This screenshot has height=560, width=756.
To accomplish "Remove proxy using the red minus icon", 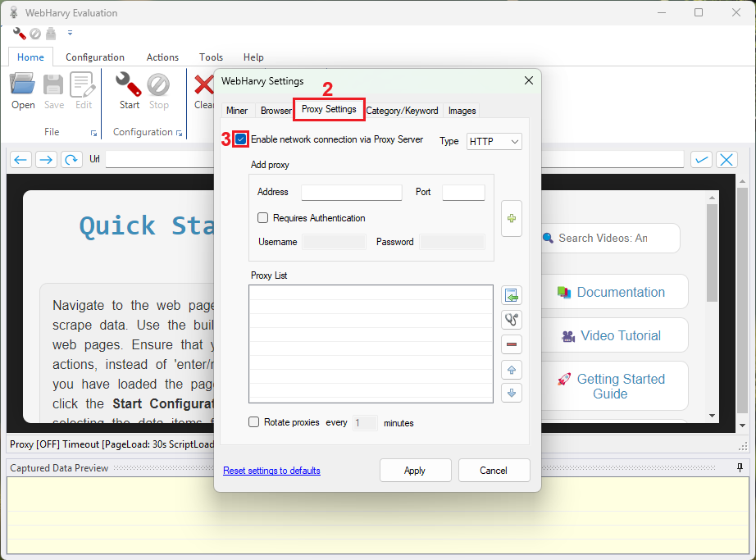I will (x=512, y=344).
